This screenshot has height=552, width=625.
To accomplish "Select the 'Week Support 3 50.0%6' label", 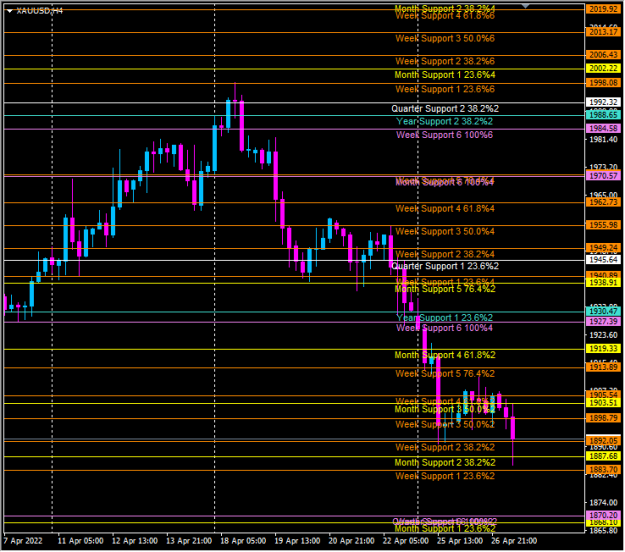I will click(445, 39).
